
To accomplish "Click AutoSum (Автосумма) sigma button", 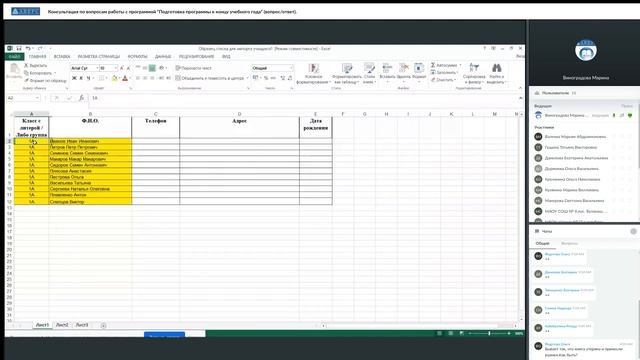I will (x=445, y=65).
